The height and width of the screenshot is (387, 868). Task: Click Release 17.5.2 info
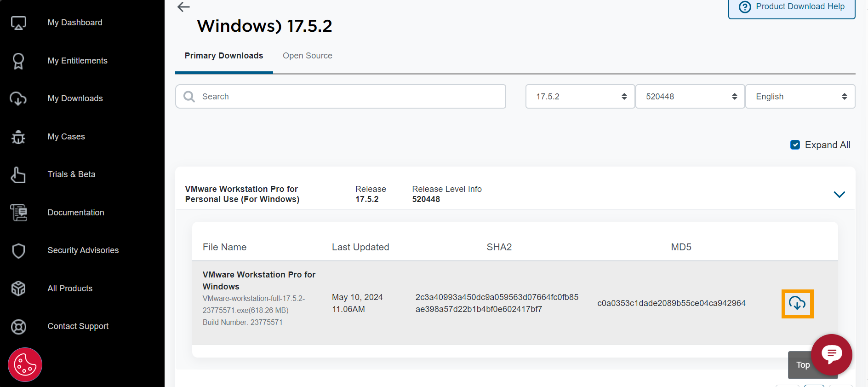click(x=371, y=194)
